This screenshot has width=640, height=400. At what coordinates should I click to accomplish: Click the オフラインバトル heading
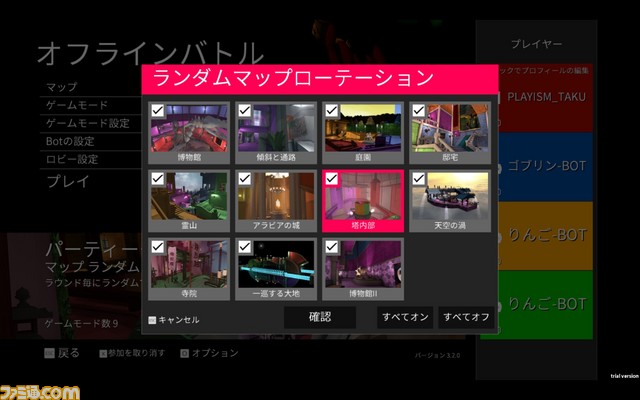tap(151, 53)
